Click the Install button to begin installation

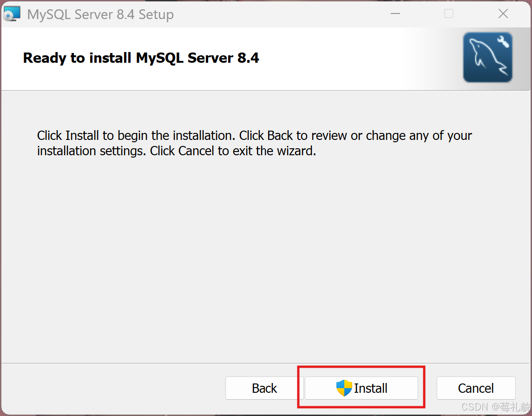(361, 388)
